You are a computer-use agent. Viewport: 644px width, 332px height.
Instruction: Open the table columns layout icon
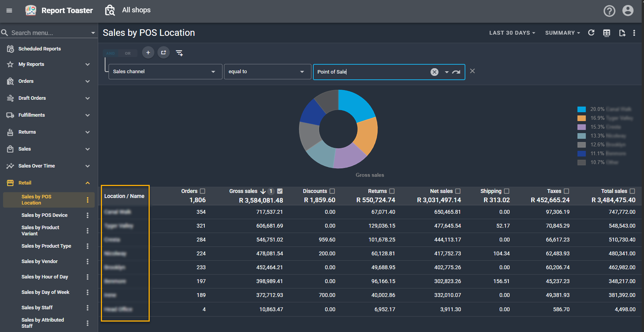[x=607, y=33]
